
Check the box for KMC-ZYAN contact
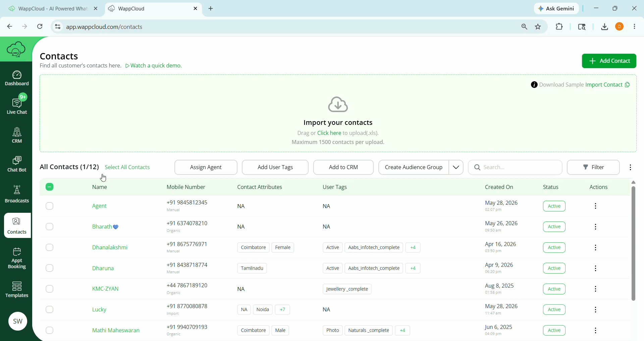click(50, 289)
